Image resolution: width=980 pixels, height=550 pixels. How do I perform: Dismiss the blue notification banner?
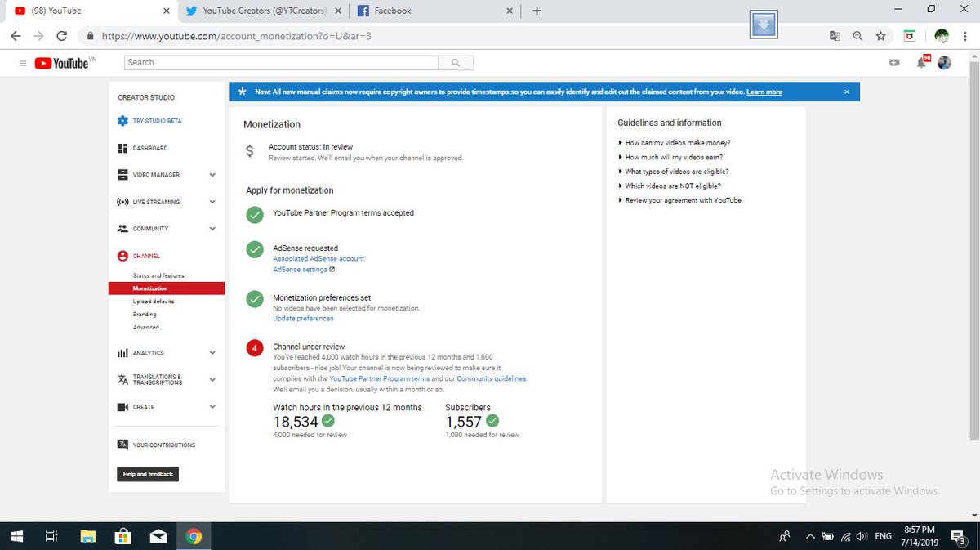coord(847,92)
